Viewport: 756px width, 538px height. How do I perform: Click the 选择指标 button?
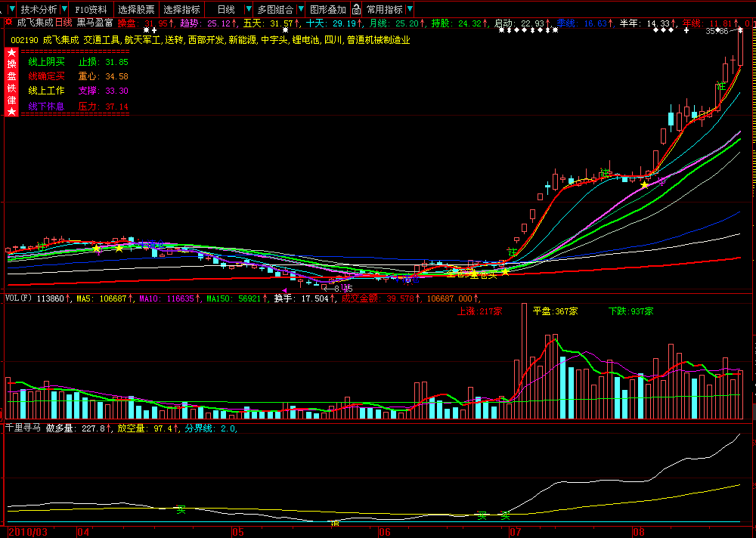coord(181,9)
